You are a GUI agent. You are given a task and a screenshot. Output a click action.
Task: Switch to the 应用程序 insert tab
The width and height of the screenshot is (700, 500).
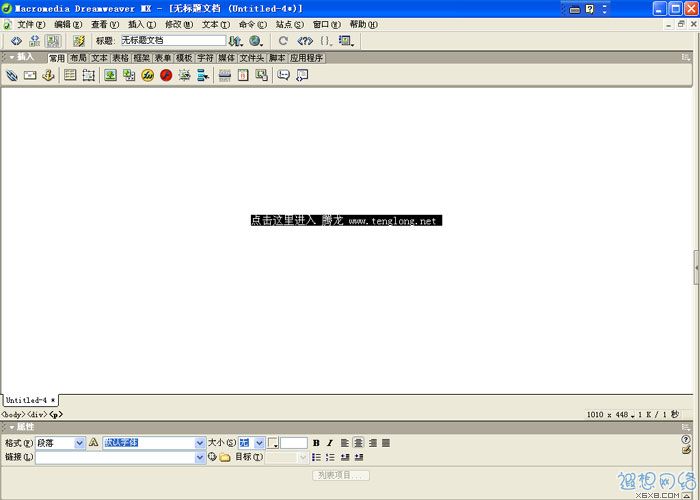[x=306, y=58]
